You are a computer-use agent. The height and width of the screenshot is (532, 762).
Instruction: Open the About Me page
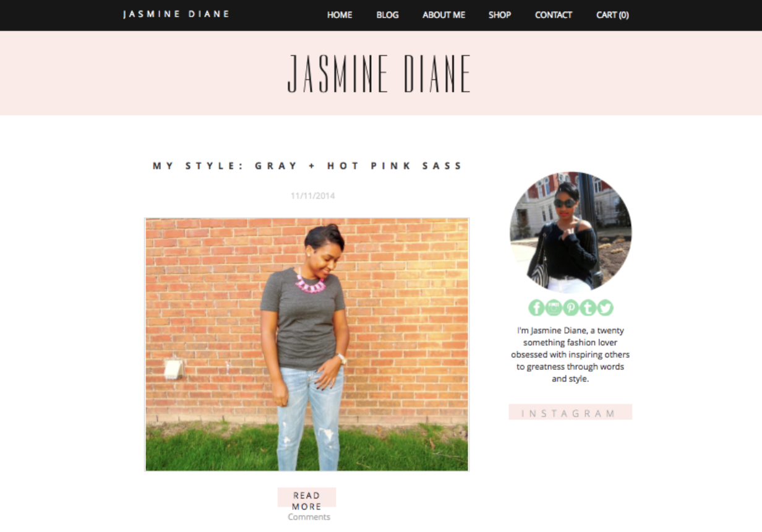click(x=444, y=15)
